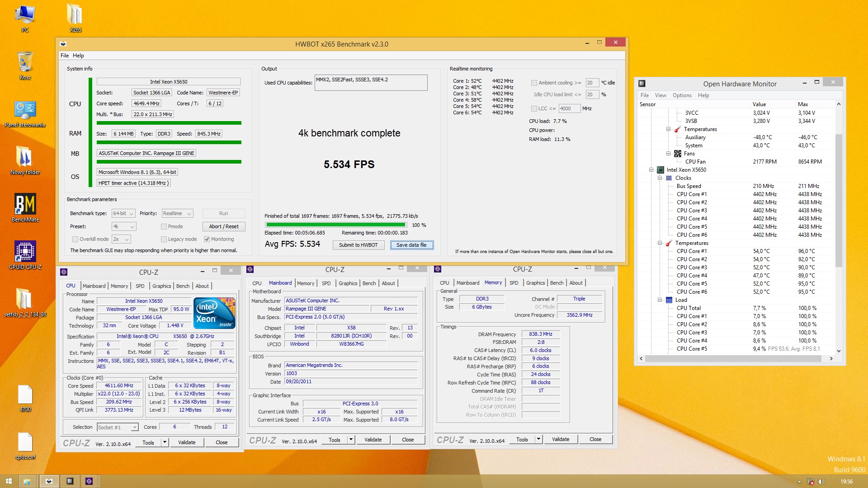Switch to Graphics tab in CPU-Z CPU window
868x488 pixels.
[161, 286]
